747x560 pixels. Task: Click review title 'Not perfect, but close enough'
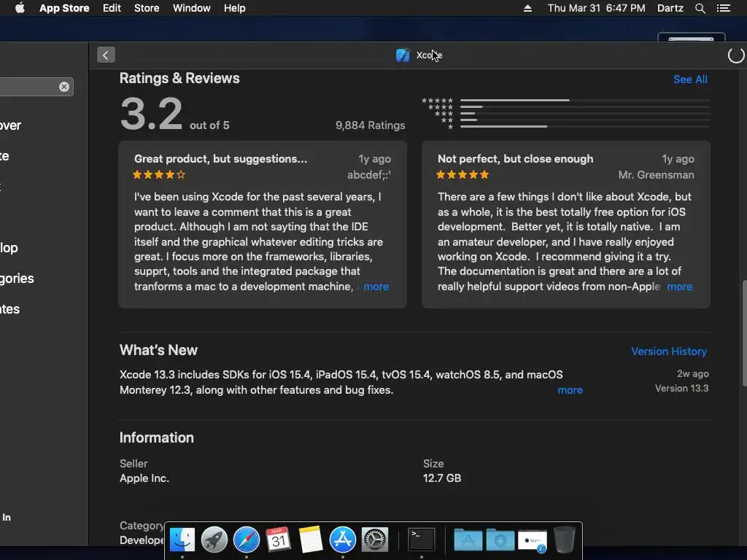[516, 158]
